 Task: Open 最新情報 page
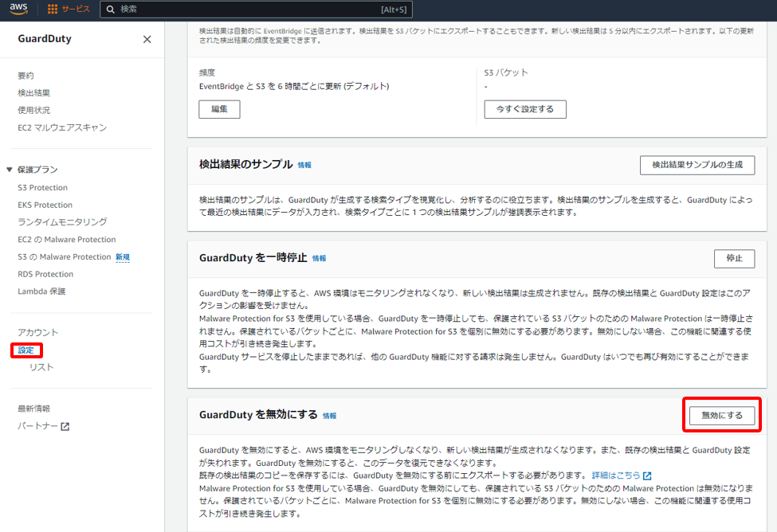pyautogui.click(x=33, y=409)
